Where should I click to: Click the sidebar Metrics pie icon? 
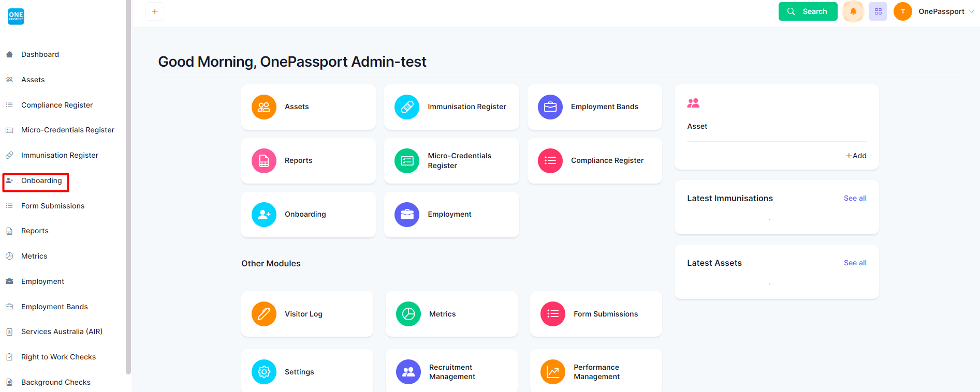point(9,256)
